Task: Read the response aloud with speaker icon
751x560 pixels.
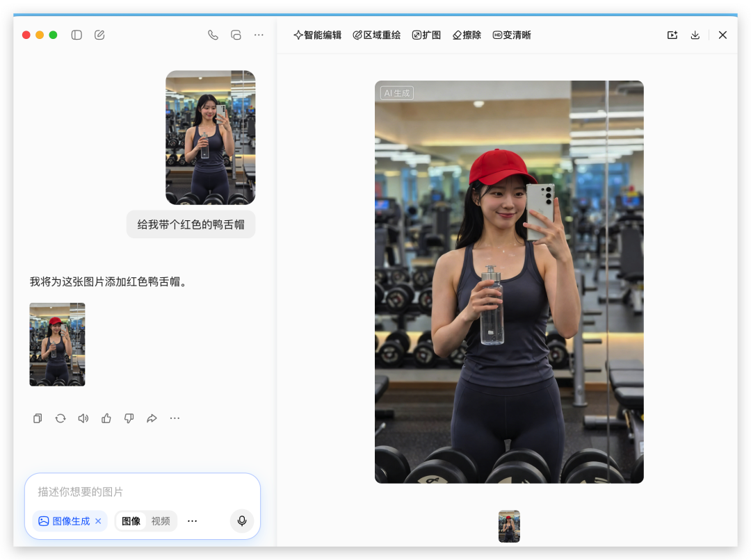Action: (83, 418)
